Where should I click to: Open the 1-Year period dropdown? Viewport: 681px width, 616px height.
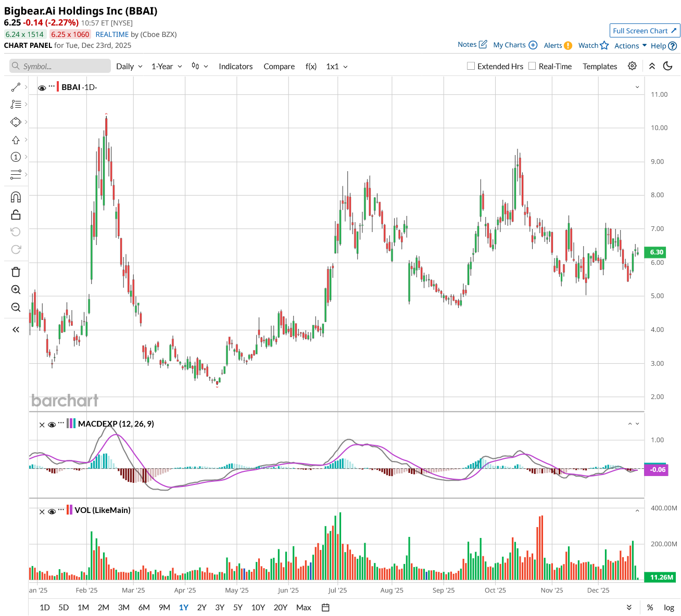click(167, 66)
